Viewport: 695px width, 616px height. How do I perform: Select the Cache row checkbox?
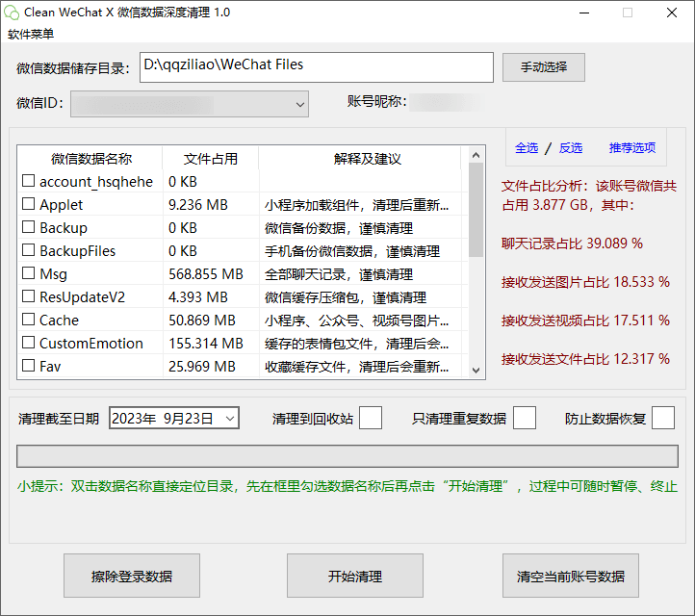(x=29, y=321)
